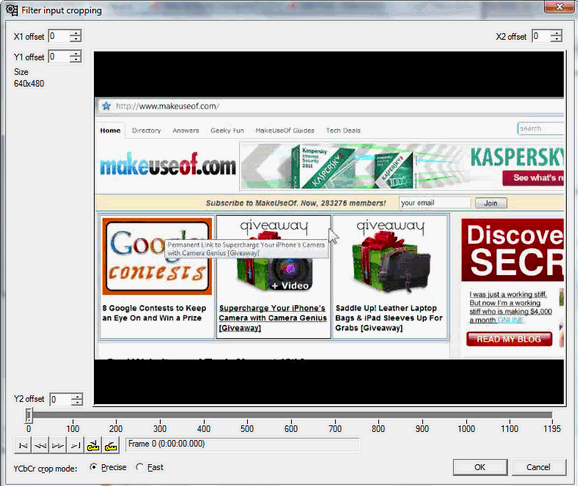Screen dimensions: 578x486
Task: Decrease the Y2 offset value
Action: click(x=77, y=402)
